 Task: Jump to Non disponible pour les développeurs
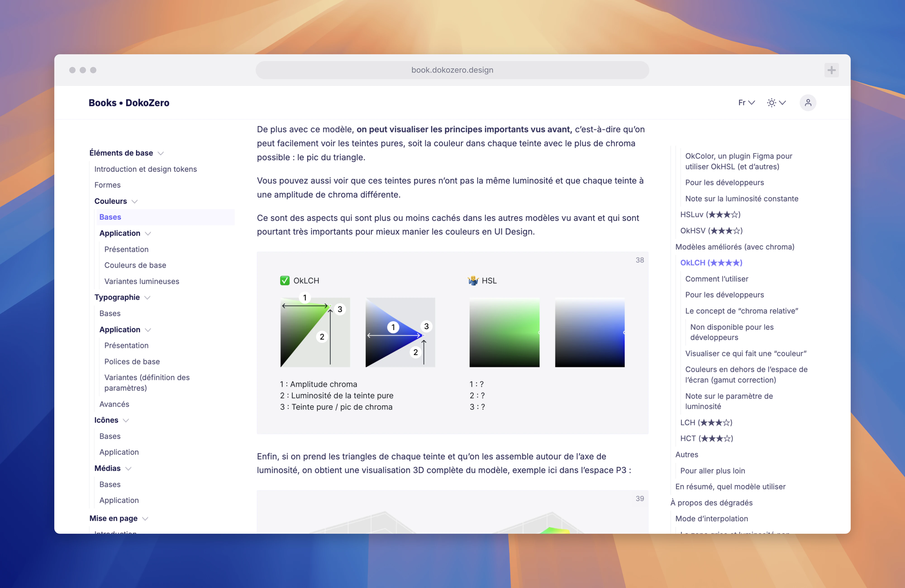pyautogui.click(x=732, y=332)
